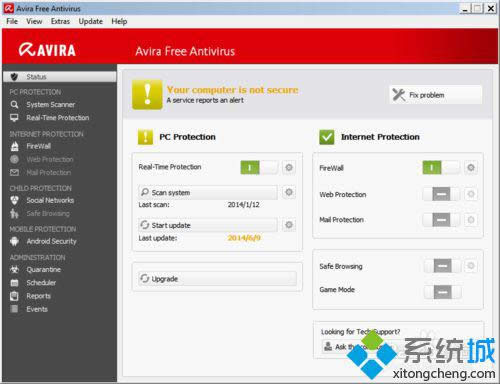Image resolution: width=500 pixels, height=384 pixels.
Task: Open the Help menu
Action: coord(119,21)
